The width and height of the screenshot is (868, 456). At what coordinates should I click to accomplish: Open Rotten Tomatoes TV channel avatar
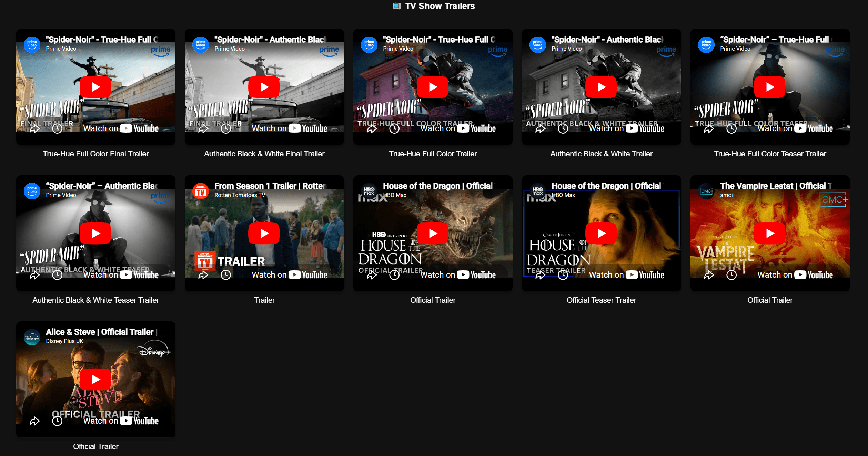pyautogui.click(x=201, y=191)
